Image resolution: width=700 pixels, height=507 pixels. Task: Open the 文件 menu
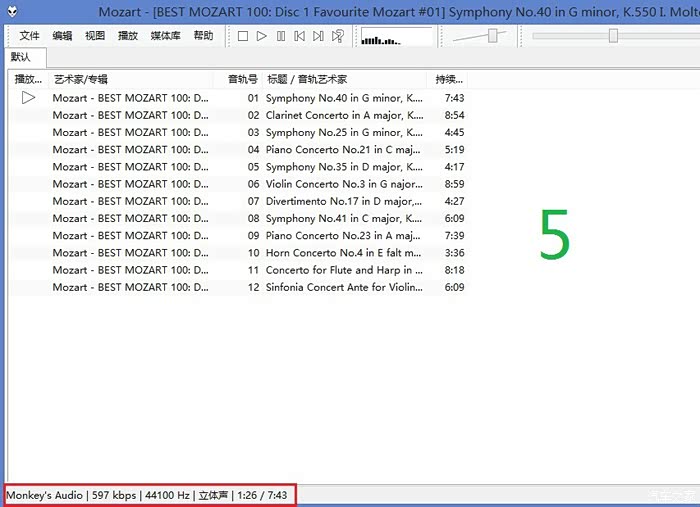pyautogui.click(x=30, y=36)
